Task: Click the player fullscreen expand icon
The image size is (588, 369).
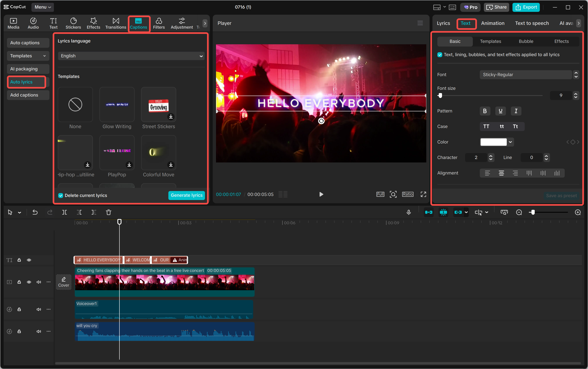Action: coord(423,194)
